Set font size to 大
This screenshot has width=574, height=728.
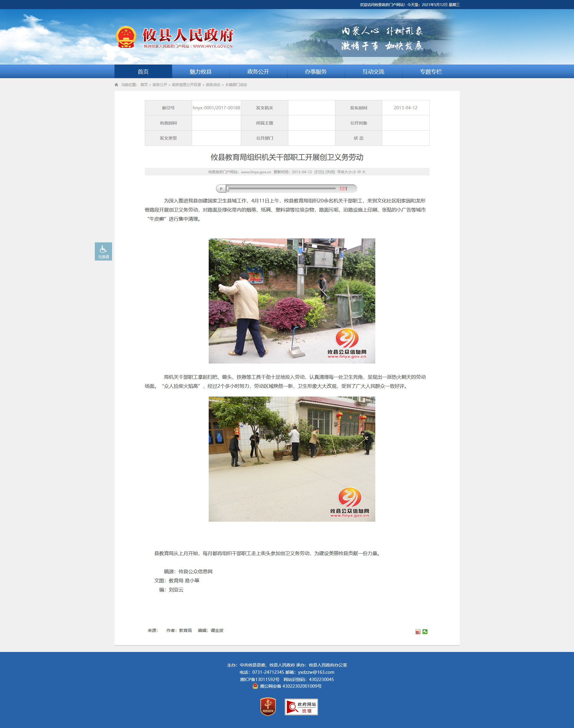point(363,172)
